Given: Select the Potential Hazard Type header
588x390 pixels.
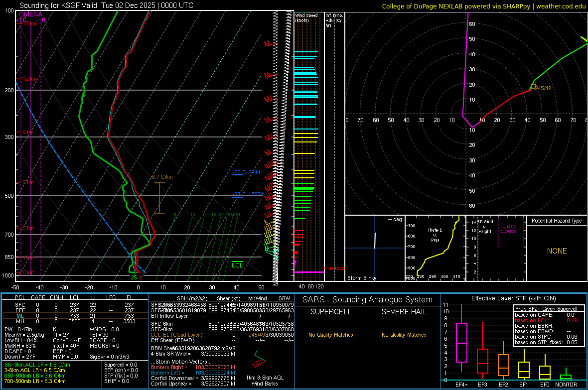Looking at the screenshot, I should (x=557, y=221).
